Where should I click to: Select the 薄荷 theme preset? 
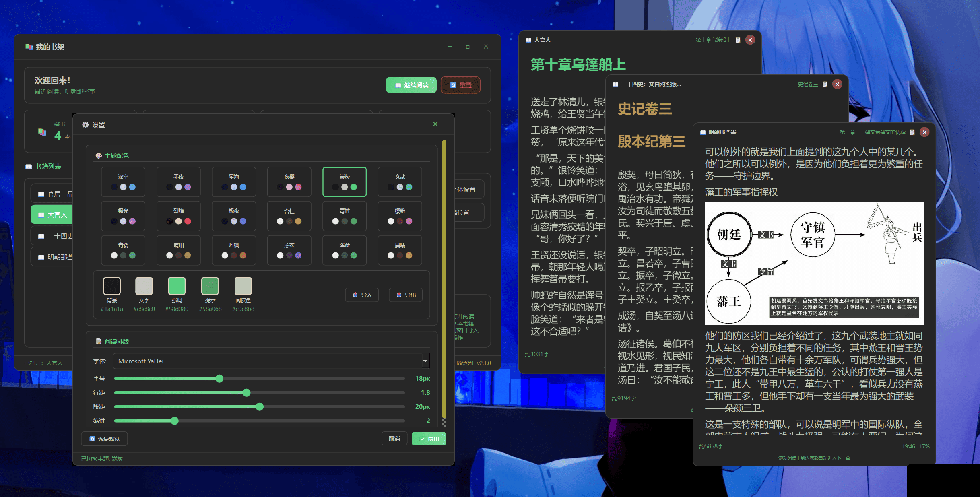coord(345,250)
